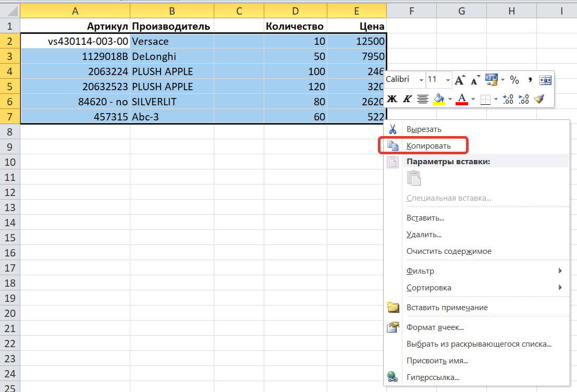Open font color dropdown arrow
577x392 pixels.
tap(473, 99)
